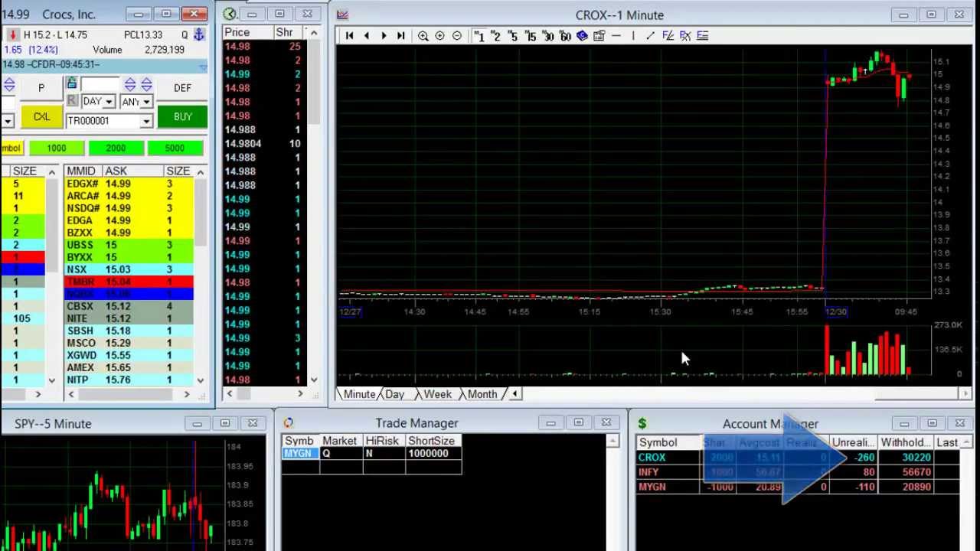This screenshot has height=551, width=980.
Task: Switch chart to 60-minute interval icon
Action: [565, 36]
